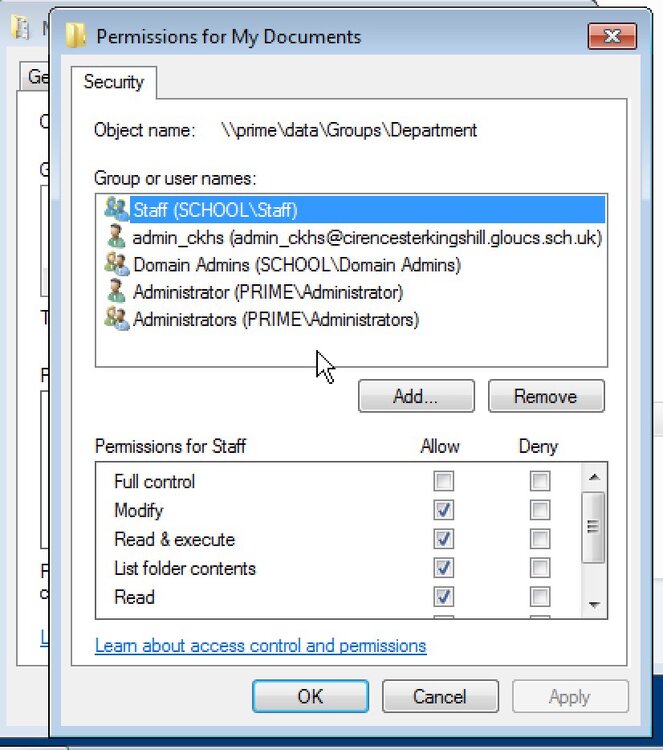Viewport: 663px width, 750px height.
Task: Check Deny for Read & execute
Action: [x=540, y=539]
